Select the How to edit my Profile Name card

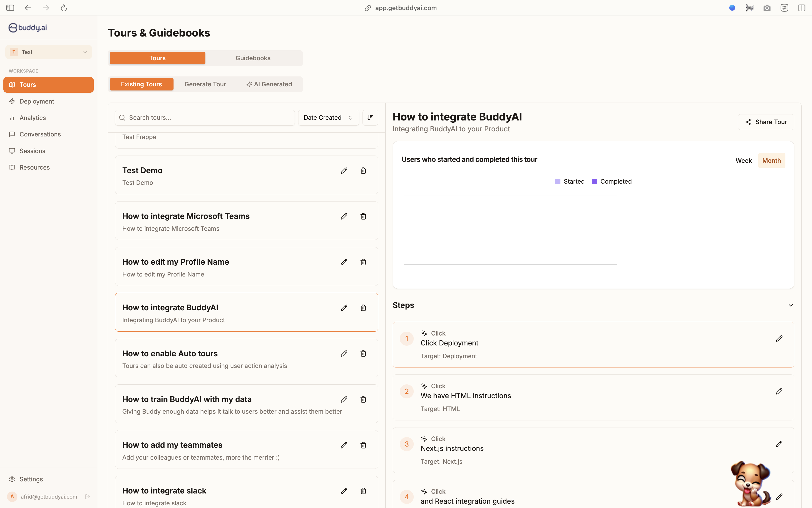click(246, 266)
